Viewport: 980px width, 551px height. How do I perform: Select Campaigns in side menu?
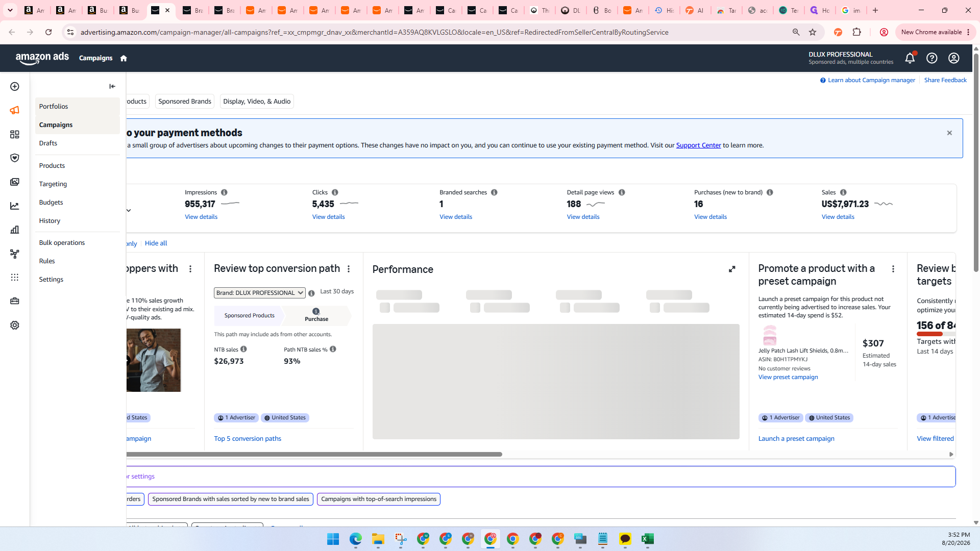78,125
